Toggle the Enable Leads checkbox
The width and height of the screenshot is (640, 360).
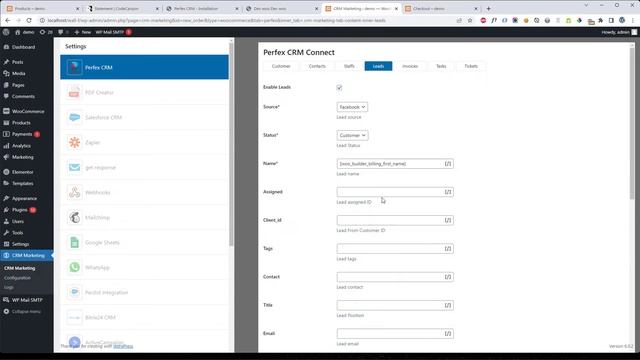(x=339, y=87)
